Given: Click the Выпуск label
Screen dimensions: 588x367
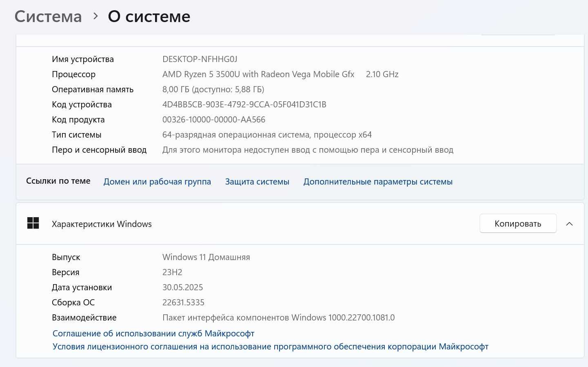Looking at the screenshot, I should click(66, 257).
